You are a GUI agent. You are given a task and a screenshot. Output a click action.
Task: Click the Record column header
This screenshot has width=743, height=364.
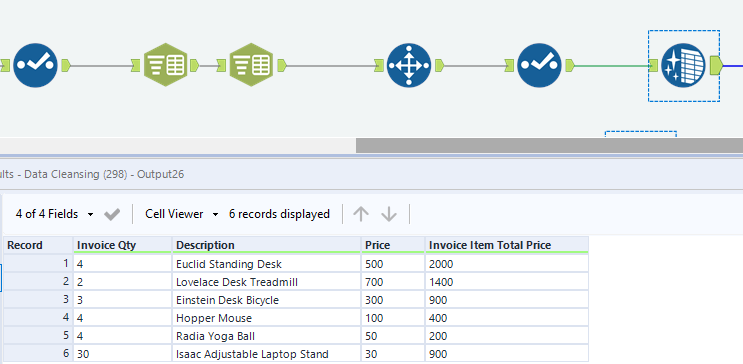click(x=38, y=245)
